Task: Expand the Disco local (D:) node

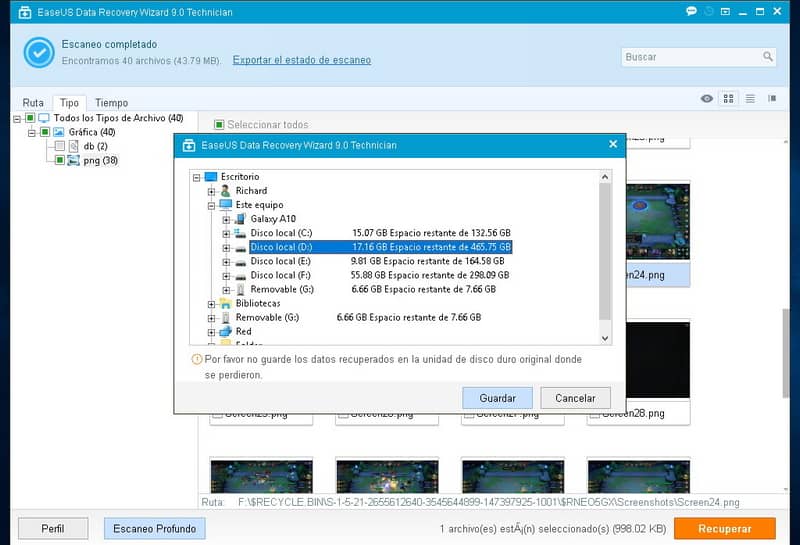Action: [226, 248]
